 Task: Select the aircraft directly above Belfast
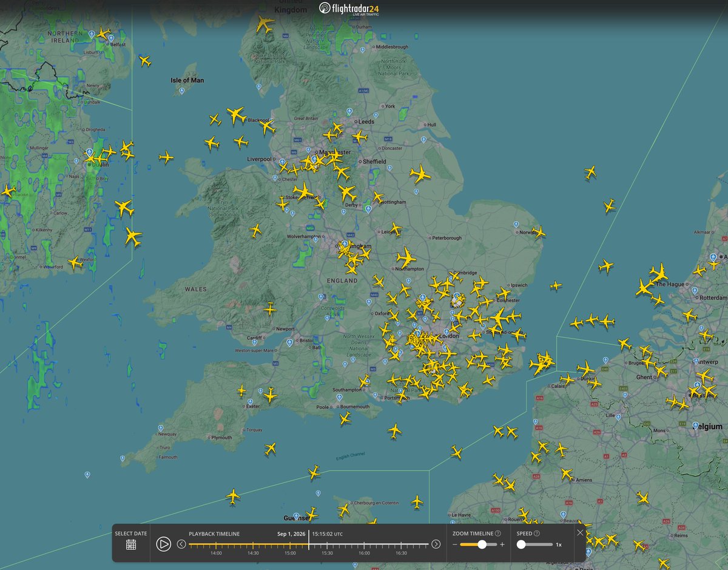(104, 33)
